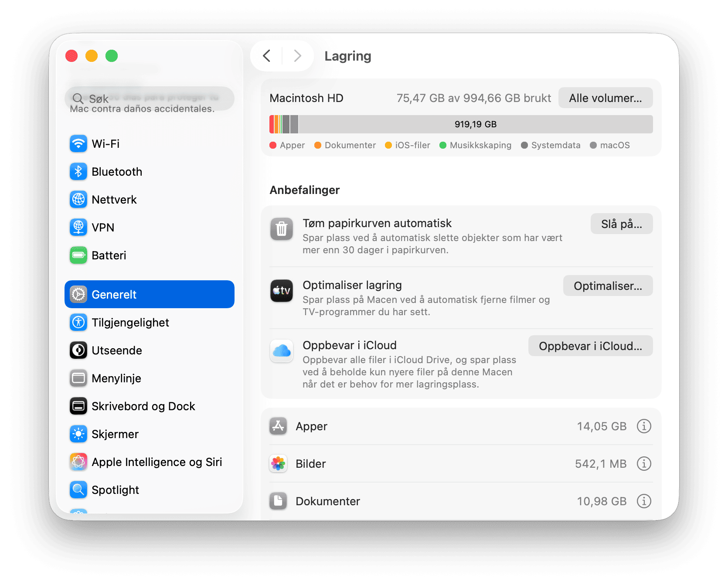Show info for Apper storage
Viewport: 728px width, 585px height.
[x=644, y=426]
